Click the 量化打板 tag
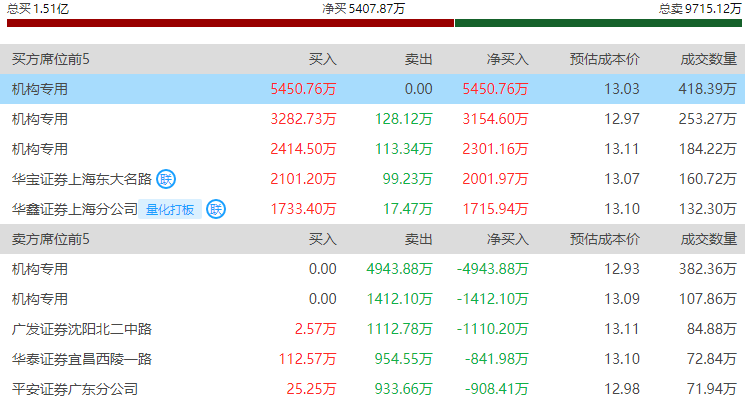 click(170, 209)
